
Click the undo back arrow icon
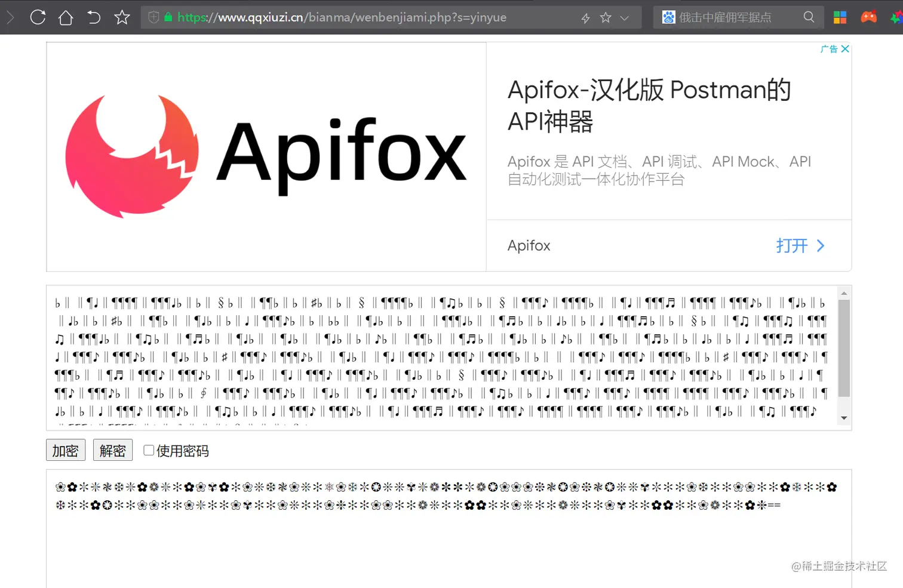(94, 17)
